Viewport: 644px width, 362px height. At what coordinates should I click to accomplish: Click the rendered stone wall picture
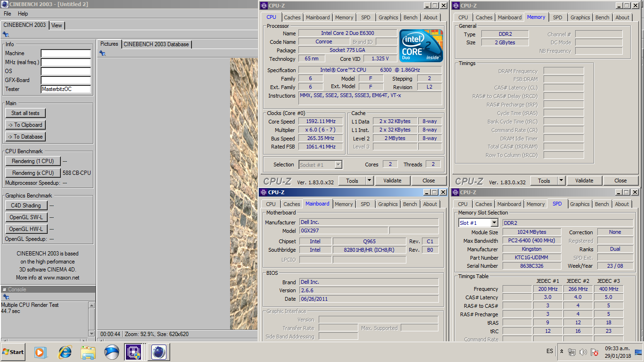[244, 194]
